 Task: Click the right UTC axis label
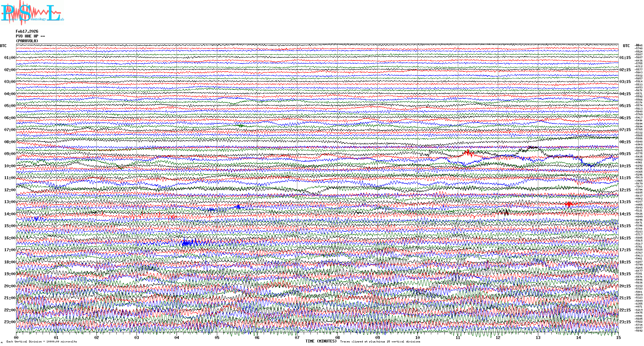[626, 46]
